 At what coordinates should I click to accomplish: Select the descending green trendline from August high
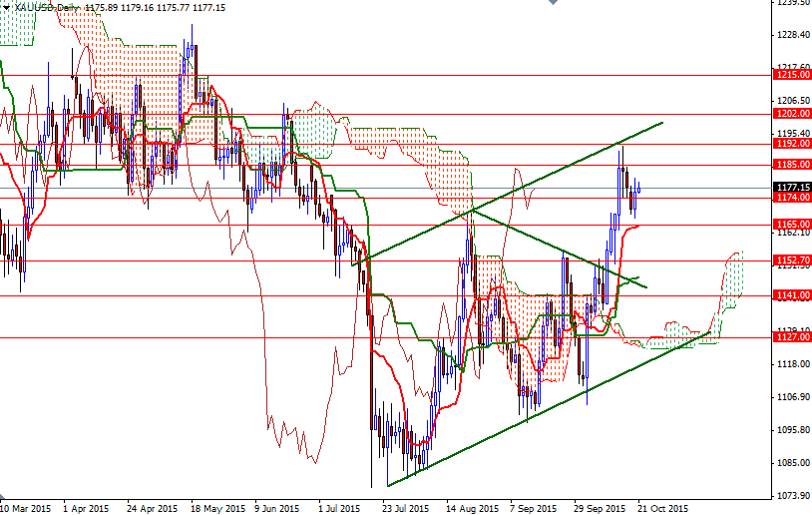click(x=560, y=249)
